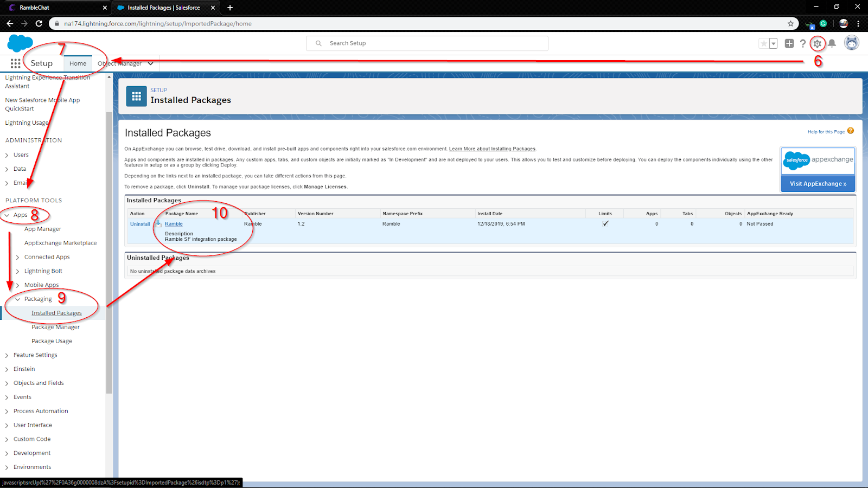Click the Package Name column header
The image size is (868, 488).
click(182, 214)
